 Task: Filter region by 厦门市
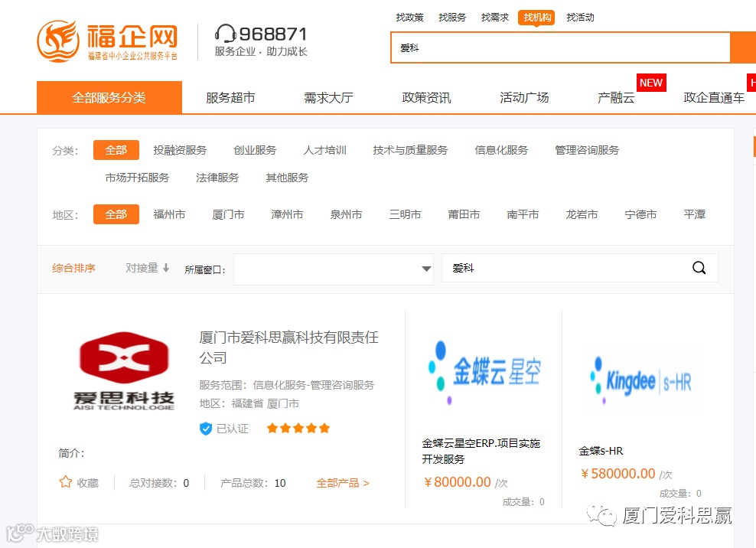pos(228,214)
